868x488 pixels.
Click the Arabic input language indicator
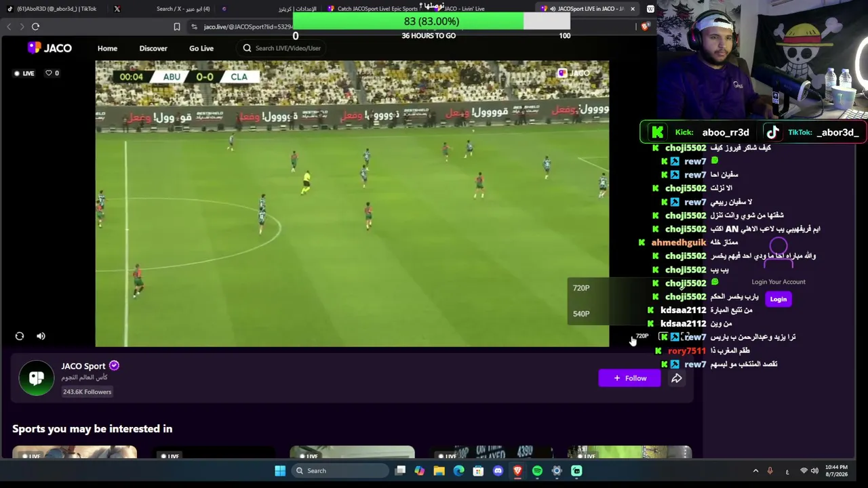[787, 471]
